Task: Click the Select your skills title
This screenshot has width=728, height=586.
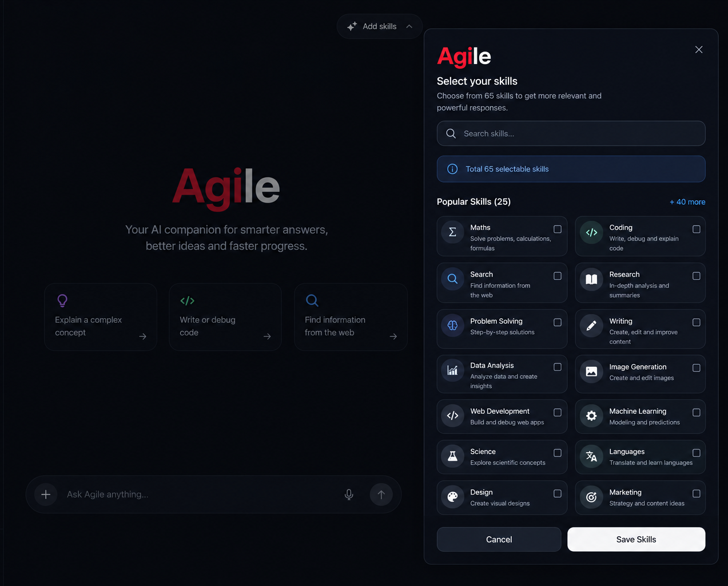Action: coord(477,81)
